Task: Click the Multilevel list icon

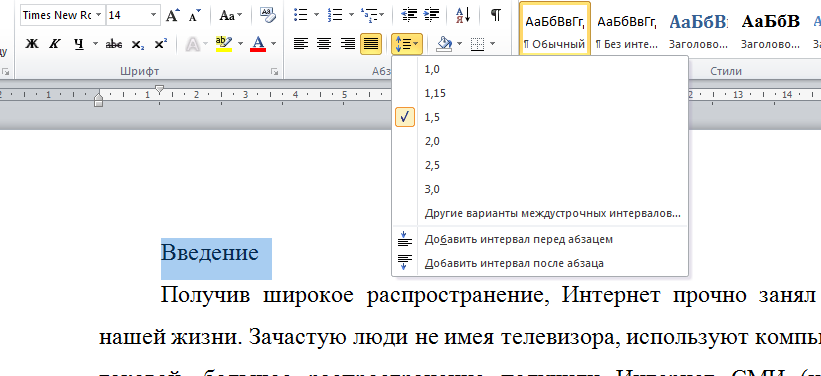Action: pos(369,15)
